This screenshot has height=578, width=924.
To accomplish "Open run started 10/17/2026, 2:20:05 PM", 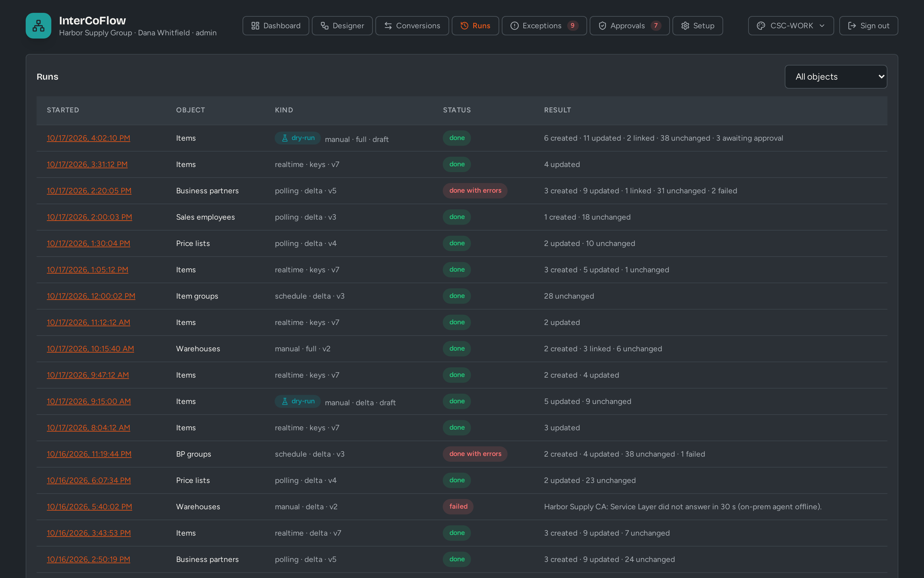I will [x=89, y=191].
